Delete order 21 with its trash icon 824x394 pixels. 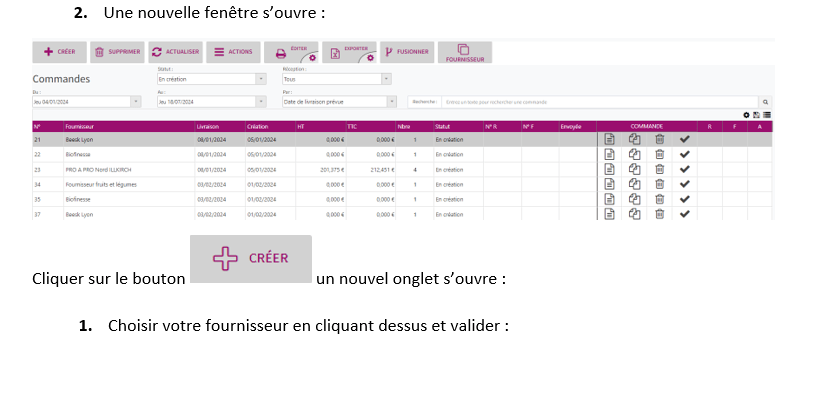[660, 139]
